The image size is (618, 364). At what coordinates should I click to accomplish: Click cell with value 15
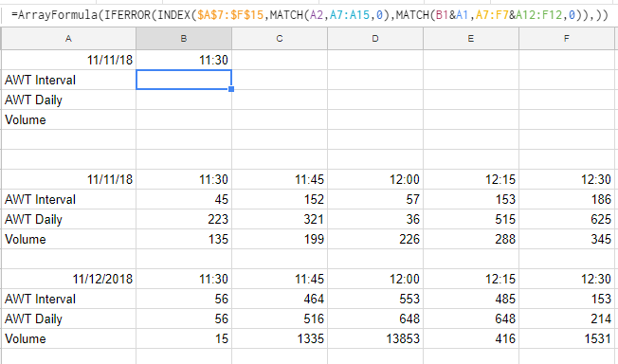pyautogui.click(x=184, y=338)
